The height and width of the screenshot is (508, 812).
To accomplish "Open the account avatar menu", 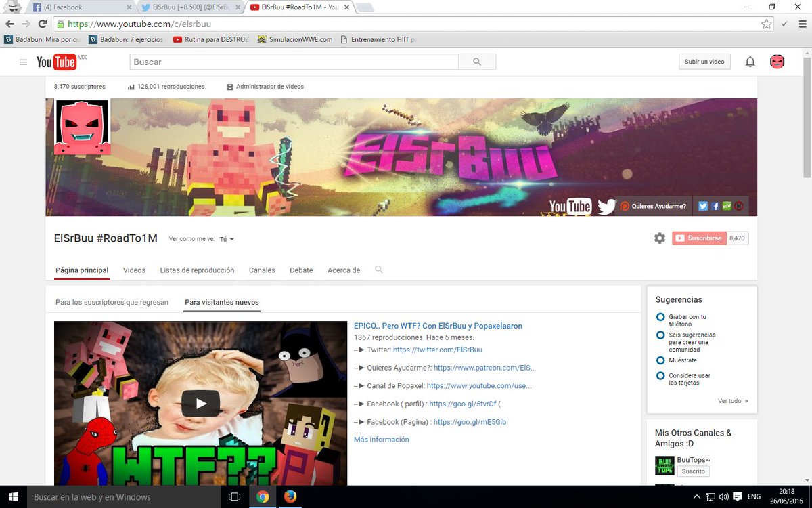I will tap(777, 62).
